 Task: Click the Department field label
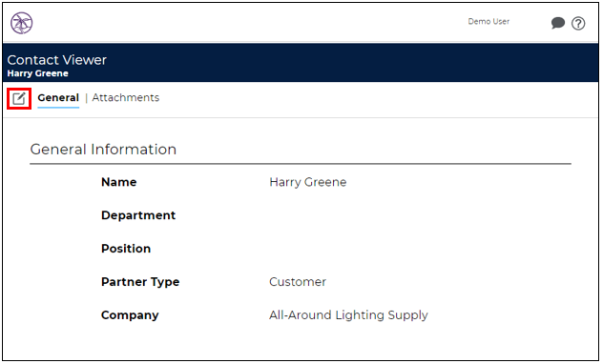click(x=138, y=215)
